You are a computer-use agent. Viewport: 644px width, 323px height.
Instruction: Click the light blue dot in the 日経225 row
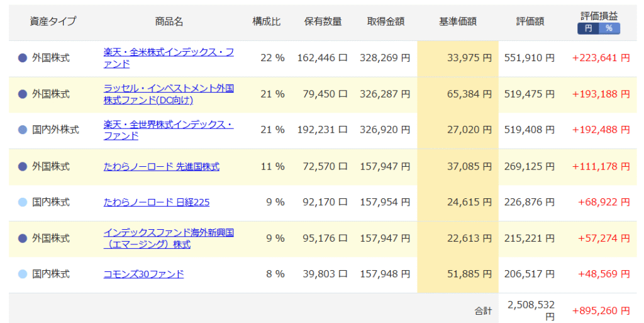23,202
